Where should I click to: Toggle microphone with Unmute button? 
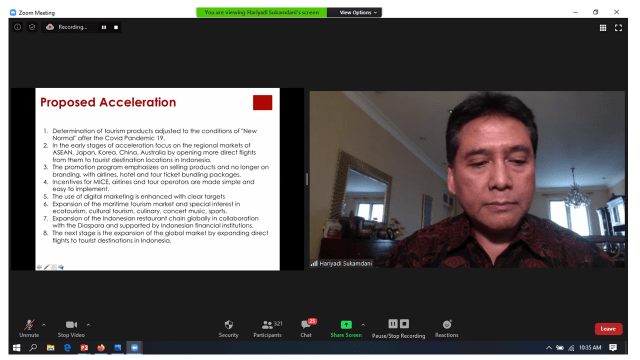pos(29,329)
